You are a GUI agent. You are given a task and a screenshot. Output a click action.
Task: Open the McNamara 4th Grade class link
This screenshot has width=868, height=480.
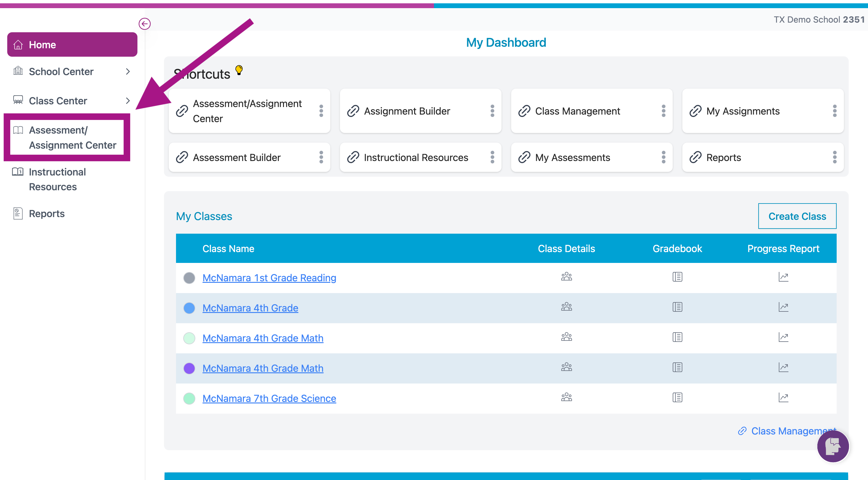[x=250, y=308]
